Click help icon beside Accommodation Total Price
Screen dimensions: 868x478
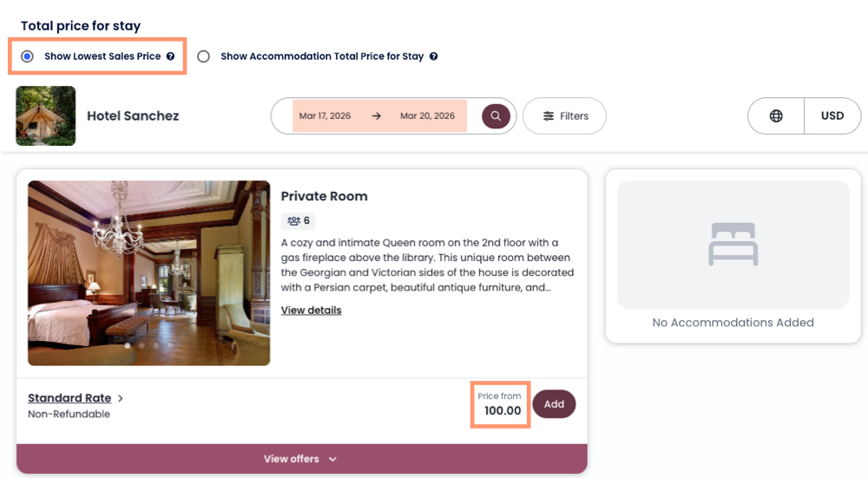click(x=434, y=56)
